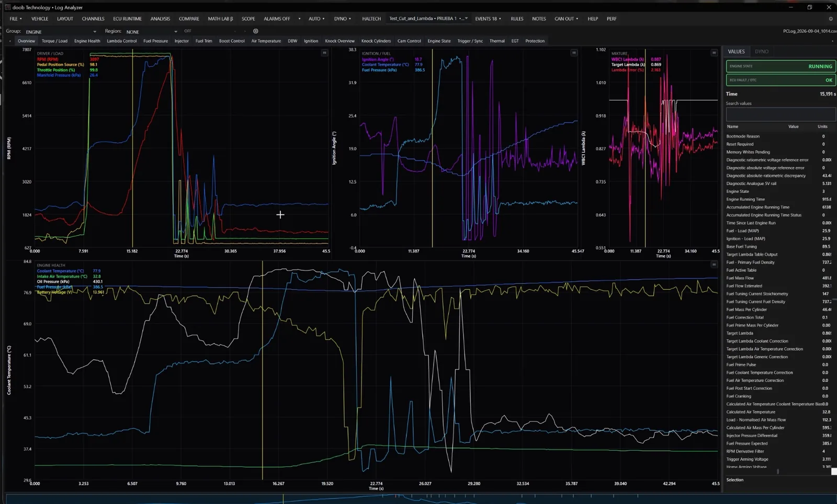Click the HALTECH button
This screenshot has height=504, width=837.
(x=371, y=19)
